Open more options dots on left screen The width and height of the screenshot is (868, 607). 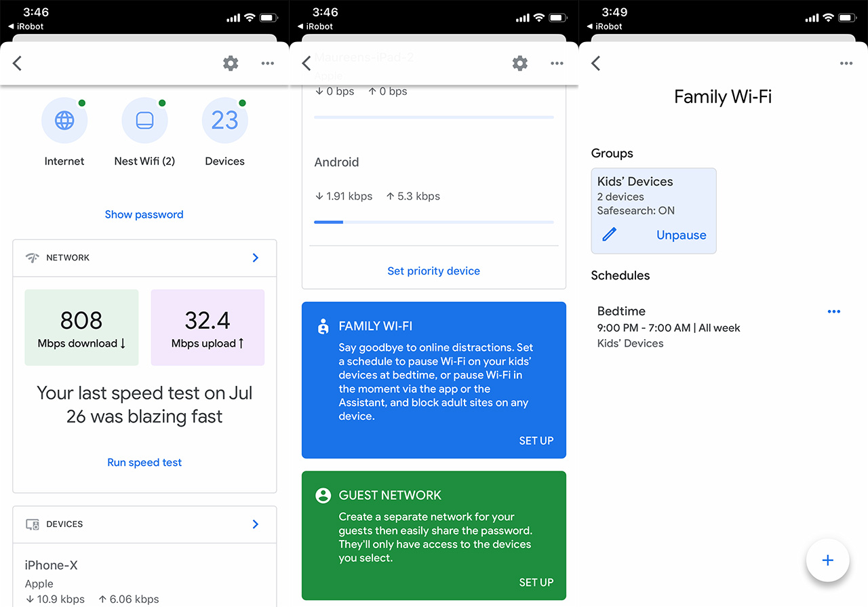pyautogui.click(x=268, y=63)
